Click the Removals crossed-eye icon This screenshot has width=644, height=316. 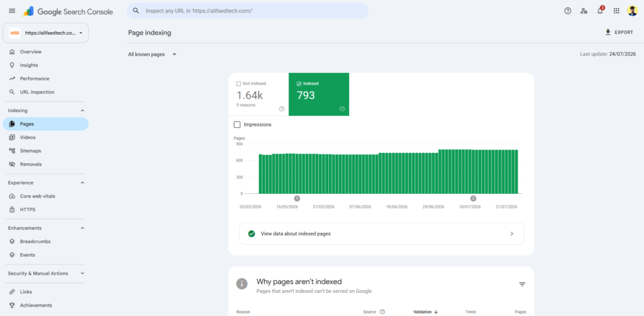[12, 164]
